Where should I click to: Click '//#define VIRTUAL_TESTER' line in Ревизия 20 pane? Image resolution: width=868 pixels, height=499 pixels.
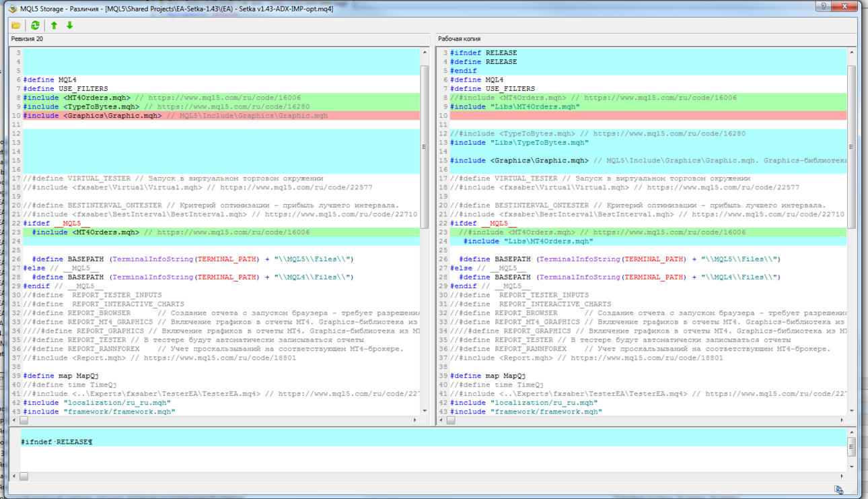(x=173, y=178)
